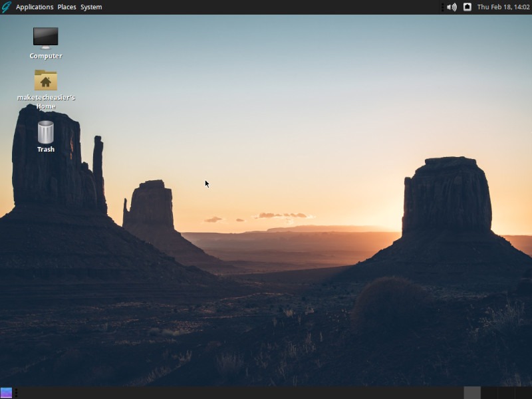Click the speaker volume icon in the tray

pyautogui.click(x=453, y=7)
